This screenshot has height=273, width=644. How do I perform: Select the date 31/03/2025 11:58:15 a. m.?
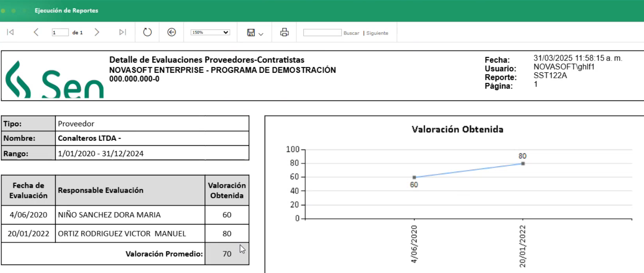[578, 58]
